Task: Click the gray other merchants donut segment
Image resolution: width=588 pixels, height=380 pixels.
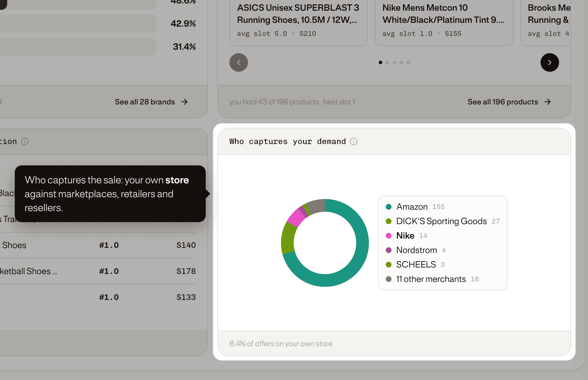Action: click(317, 206)
